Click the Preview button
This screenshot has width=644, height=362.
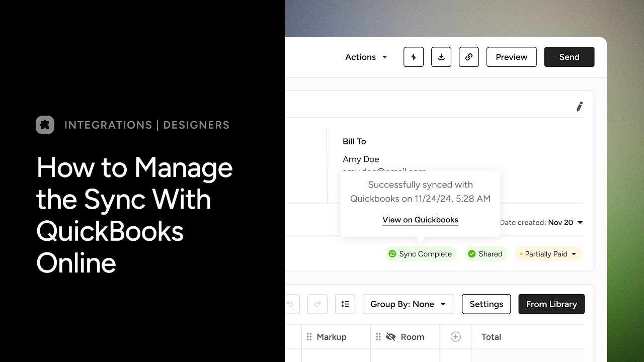tap(512, 57)
